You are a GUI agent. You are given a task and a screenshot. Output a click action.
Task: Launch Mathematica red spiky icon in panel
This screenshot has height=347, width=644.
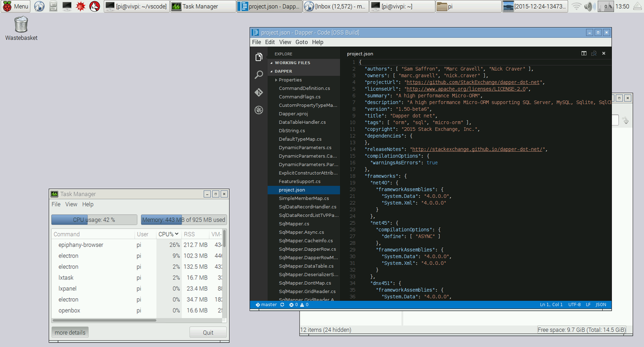(81, 6)
